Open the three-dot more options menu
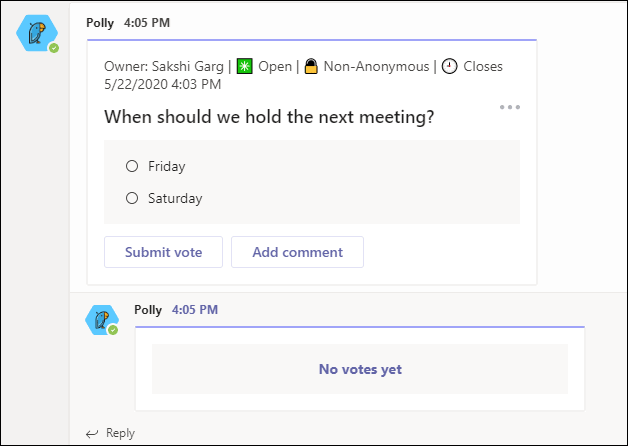 coord(510,107)
